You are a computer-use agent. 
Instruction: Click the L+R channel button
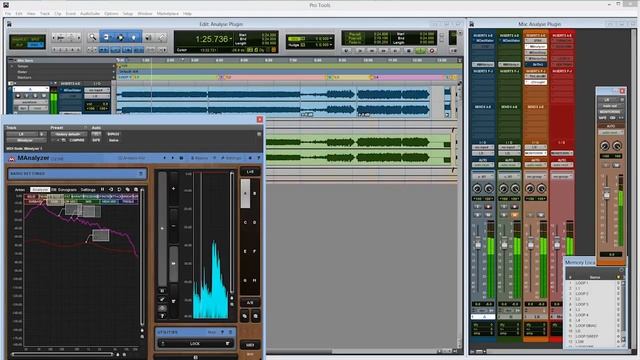click(x=250, y=172)
